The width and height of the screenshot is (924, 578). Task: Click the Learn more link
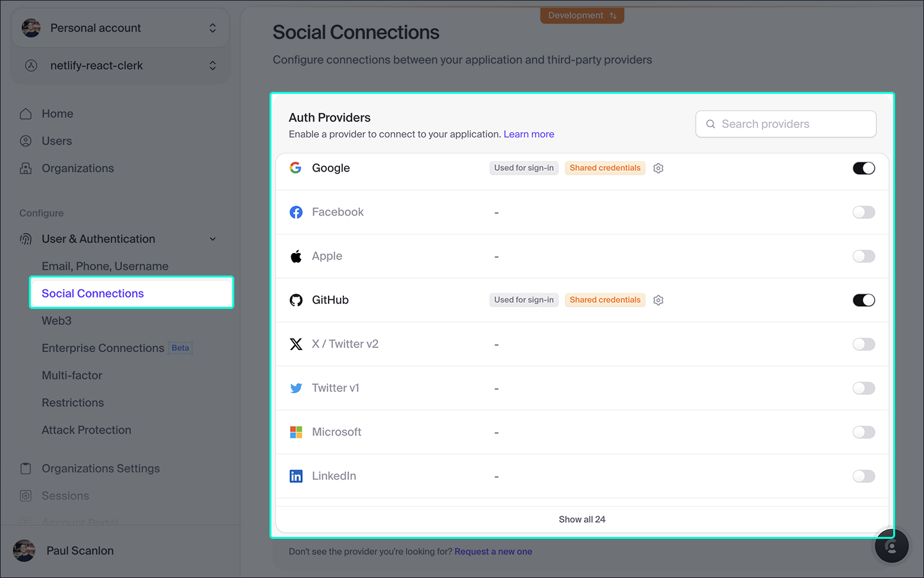pyautogui.click(x=529, y=134)
